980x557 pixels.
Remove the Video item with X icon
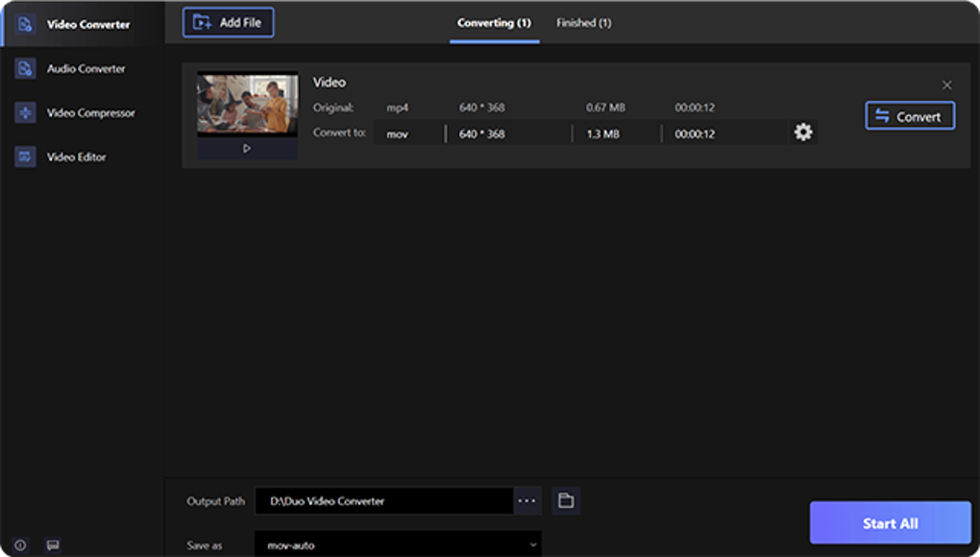point(947,85)
